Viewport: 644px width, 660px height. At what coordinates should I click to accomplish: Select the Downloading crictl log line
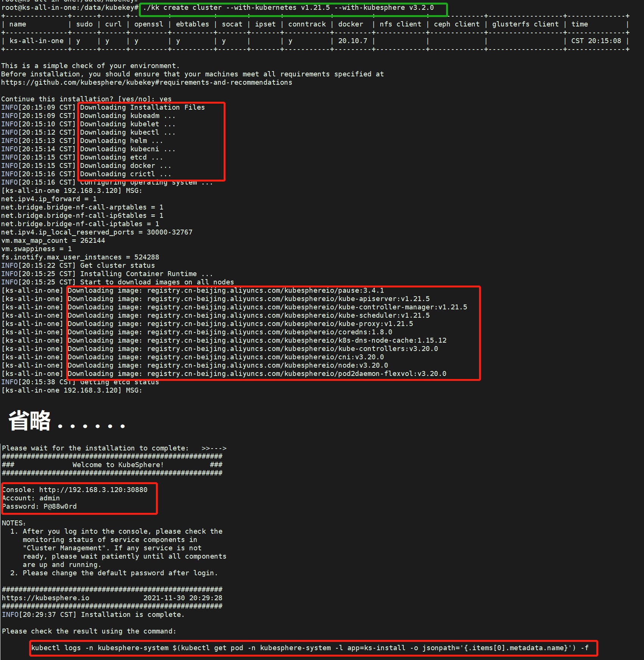click(x=123, y=174)
